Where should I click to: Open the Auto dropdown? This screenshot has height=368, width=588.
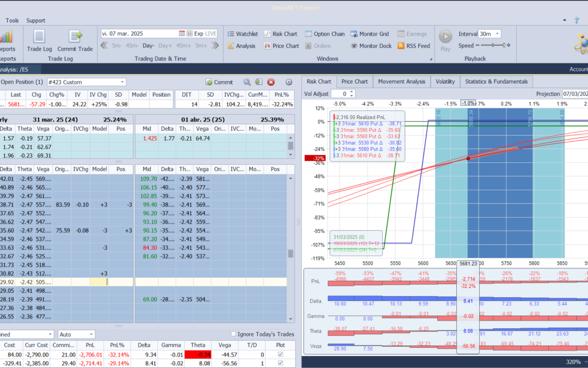91,334
